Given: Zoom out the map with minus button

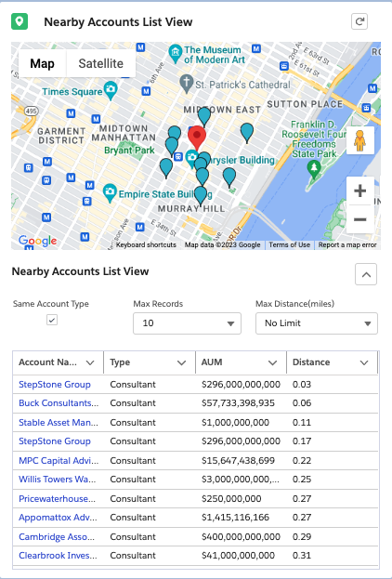Looking at the screenshot, I should click(359, 219).
